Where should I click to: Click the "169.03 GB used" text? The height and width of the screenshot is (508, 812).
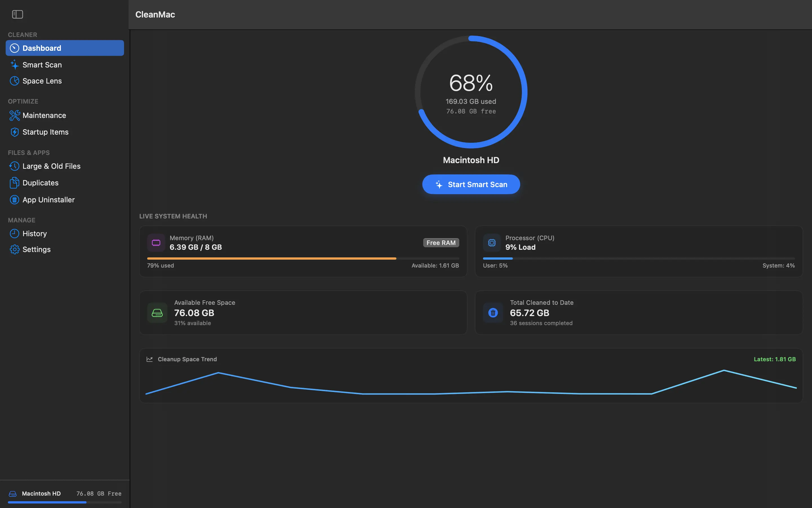471,102
